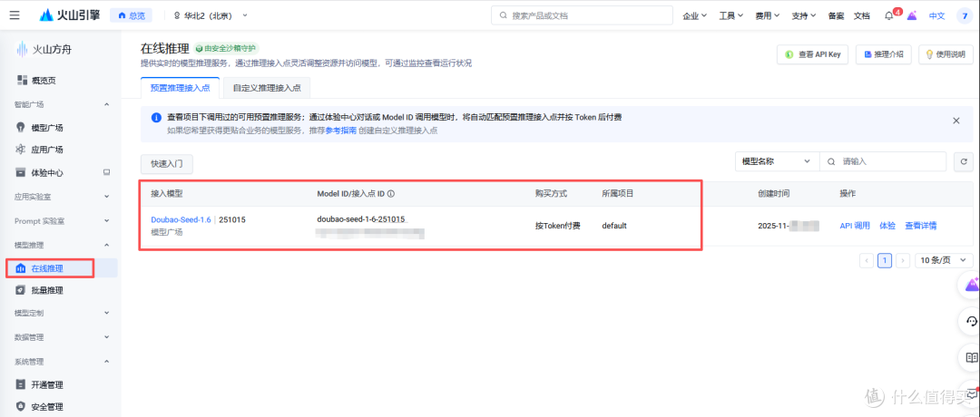
Task: Go to the previous page arrow
Action: pos(867,260)
